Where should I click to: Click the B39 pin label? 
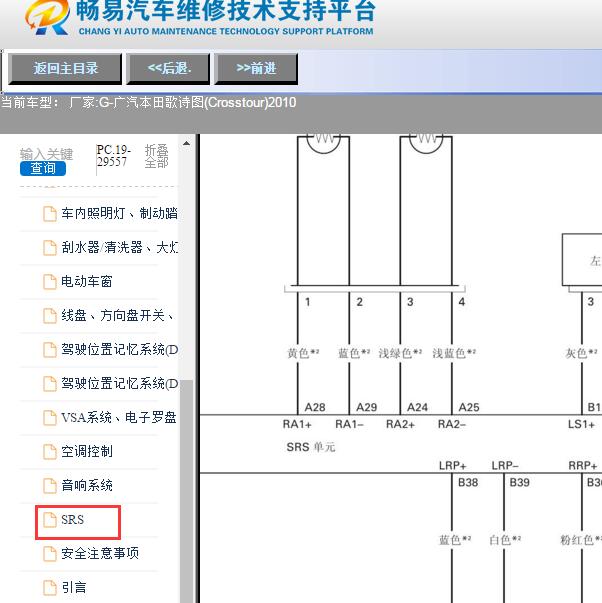coord(520,482)
